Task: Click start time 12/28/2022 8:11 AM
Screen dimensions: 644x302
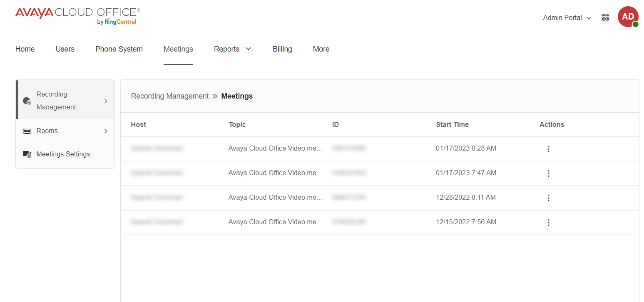Action: pos(466,198)
